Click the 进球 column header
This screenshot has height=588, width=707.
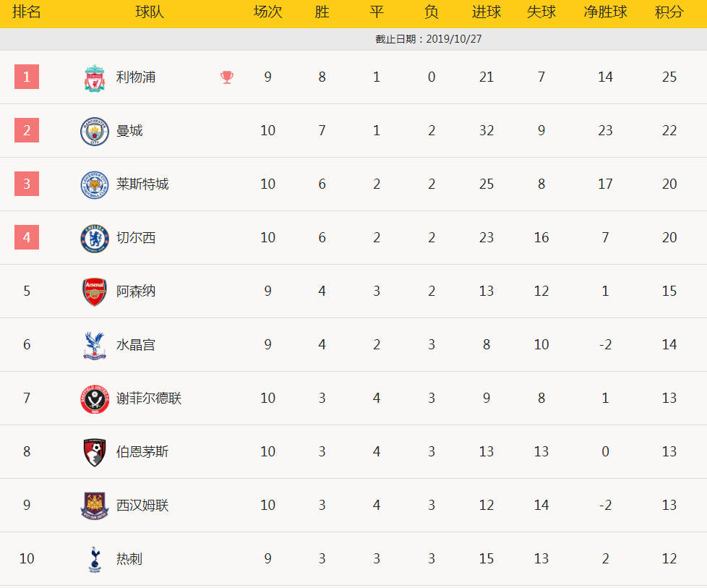[x=487, y=12]
